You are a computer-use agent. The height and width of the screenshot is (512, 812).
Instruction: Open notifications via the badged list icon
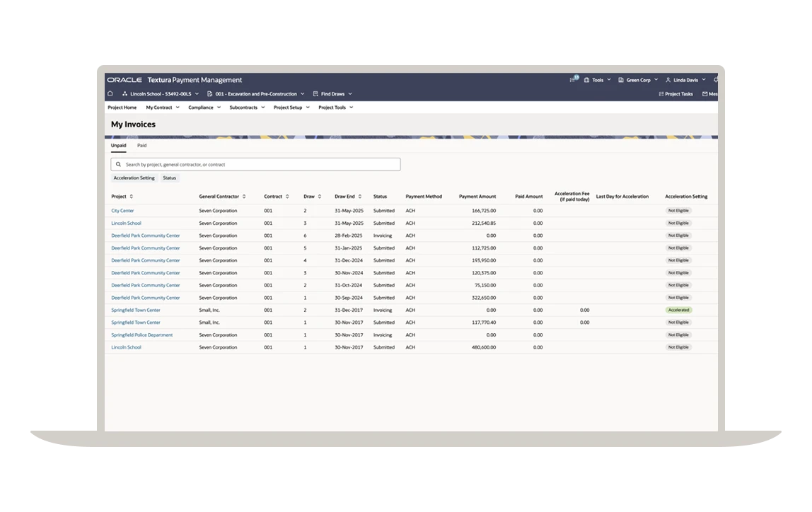573,80
